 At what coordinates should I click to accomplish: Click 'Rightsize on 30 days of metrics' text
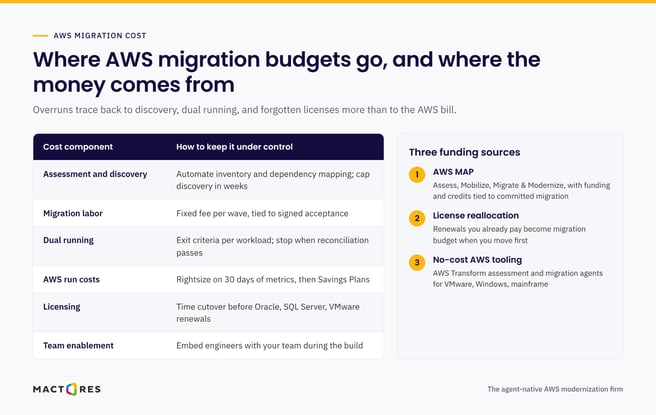pyautogui.click(x=273, y=279)
